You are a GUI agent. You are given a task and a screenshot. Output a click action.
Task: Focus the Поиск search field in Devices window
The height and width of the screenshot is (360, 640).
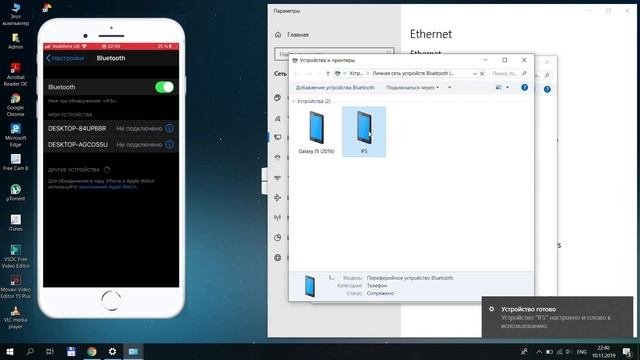coord(509,73)
